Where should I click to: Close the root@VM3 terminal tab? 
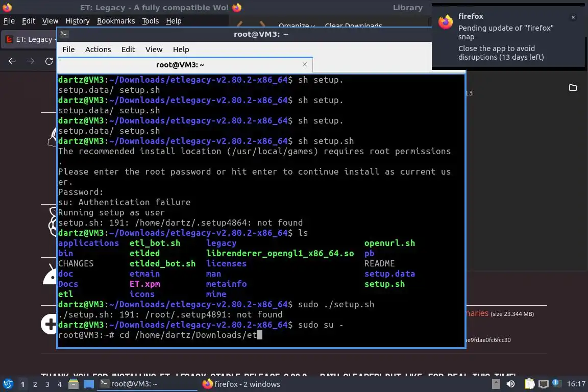[x=305, y=64]
